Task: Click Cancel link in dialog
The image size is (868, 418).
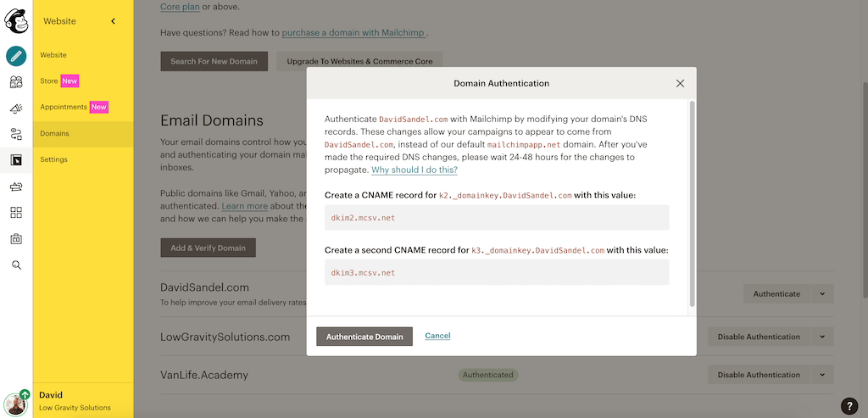Action: pos(437,336)
